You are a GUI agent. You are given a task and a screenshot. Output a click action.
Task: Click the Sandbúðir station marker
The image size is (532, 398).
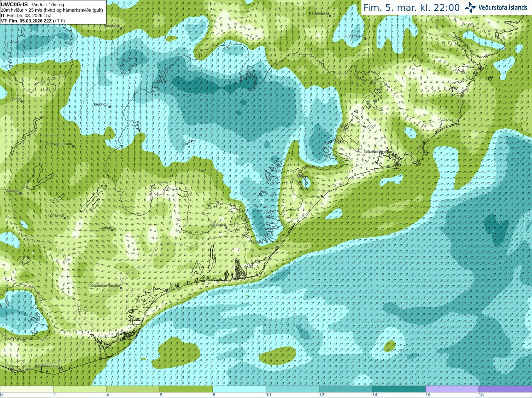click(121, 28)
